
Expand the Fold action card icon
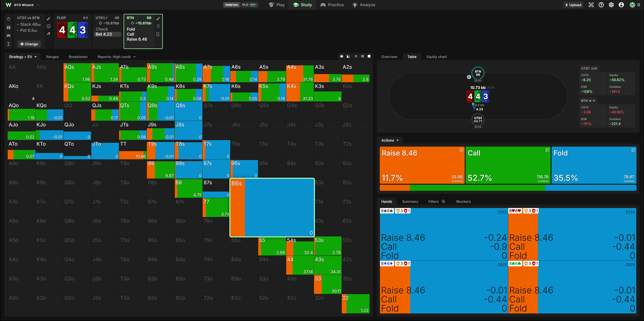pos(633,150)
